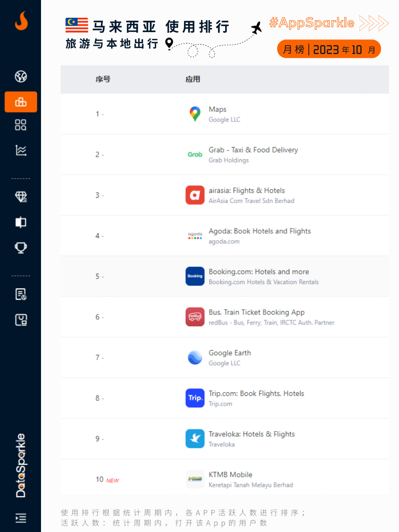Click the Google Maps app icon
The width and height of the screenshot is (399, 532).
(195, 114)
